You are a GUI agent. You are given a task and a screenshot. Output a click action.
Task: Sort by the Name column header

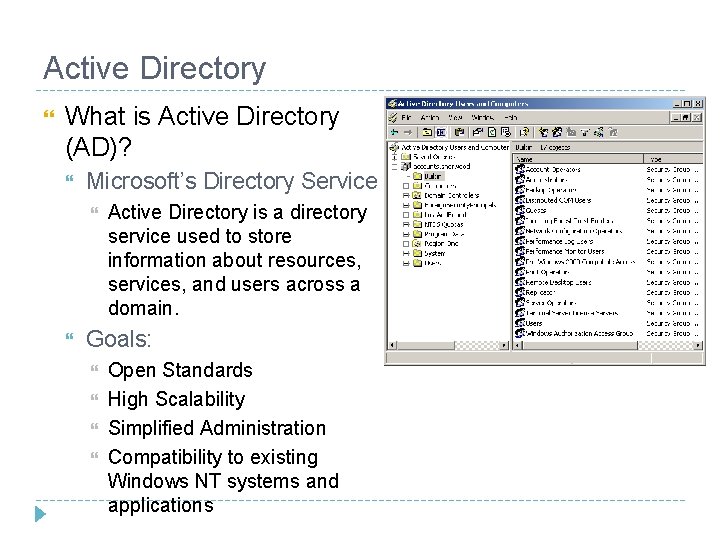[x=578, y=159]
